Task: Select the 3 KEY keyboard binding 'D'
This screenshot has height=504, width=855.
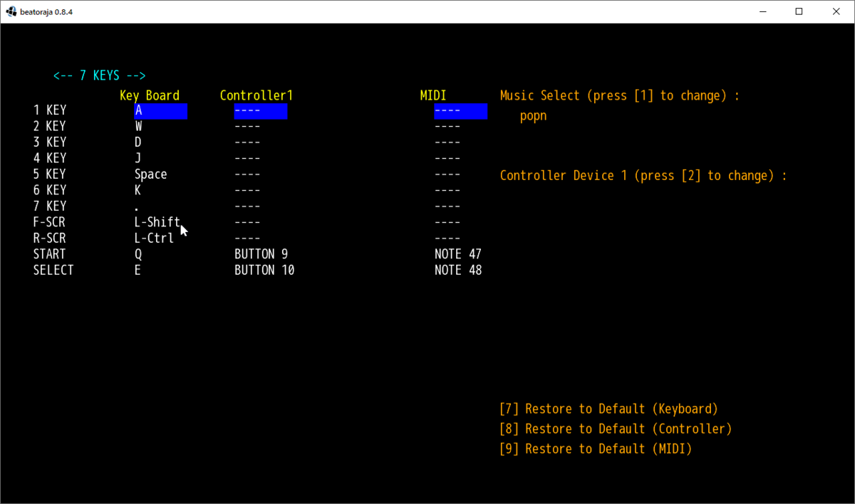Action: coord(138,142)
